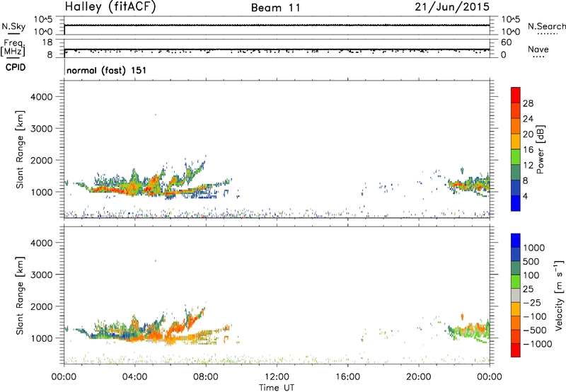Click the 'Nave' legend label
Image resolution: width=566 pixels, height=392 pixels.
click(538, 49)
